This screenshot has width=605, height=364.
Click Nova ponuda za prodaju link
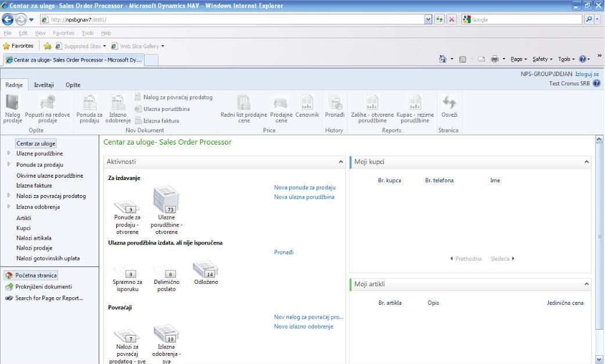point(305,188)
